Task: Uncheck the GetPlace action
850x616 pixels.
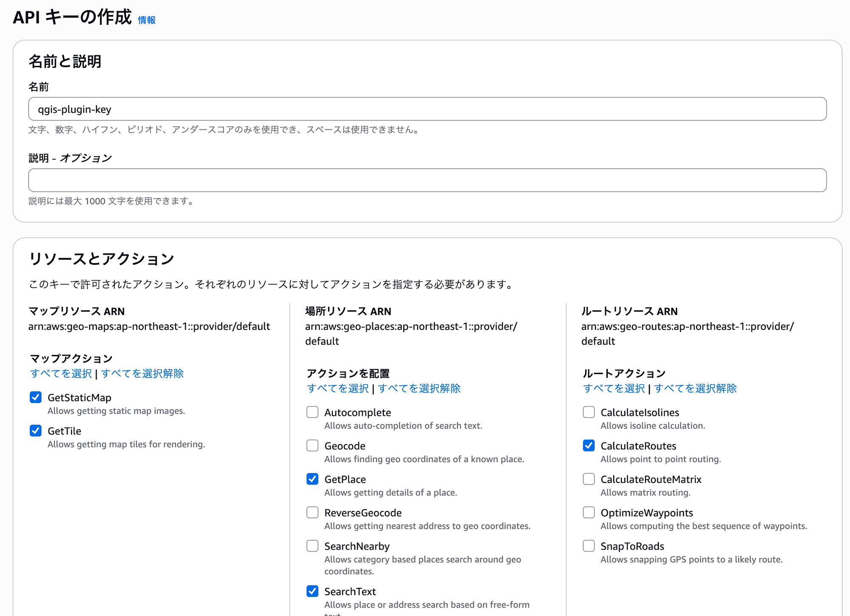Action: 312,479
